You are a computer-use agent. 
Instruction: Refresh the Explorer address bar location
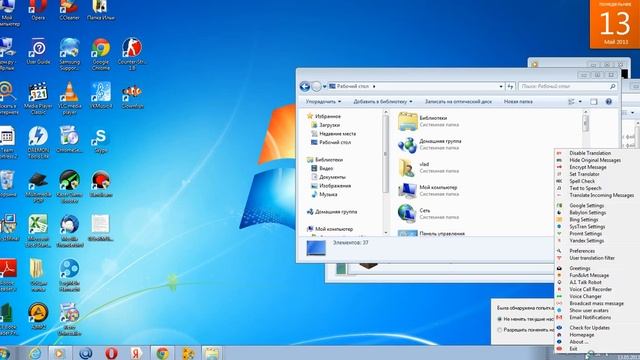coord(510,87)
